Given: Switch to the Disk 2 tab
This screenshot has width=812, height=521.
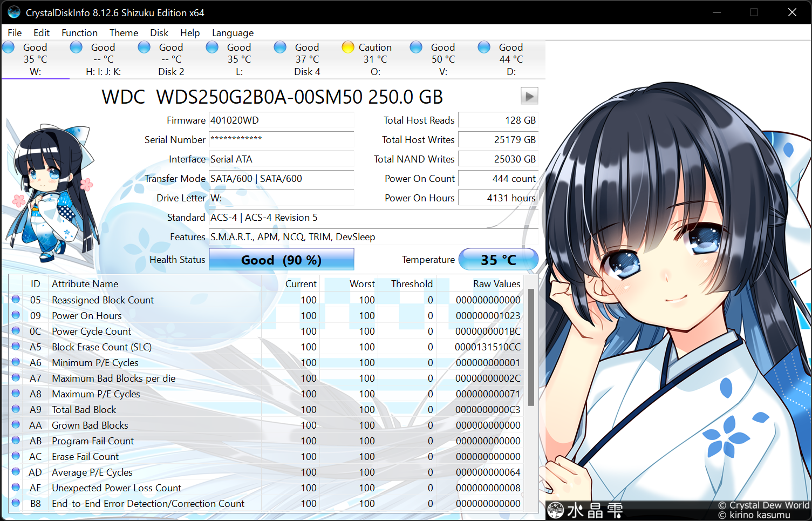Looking at the screenshot, I should click(x=172, y=59).
